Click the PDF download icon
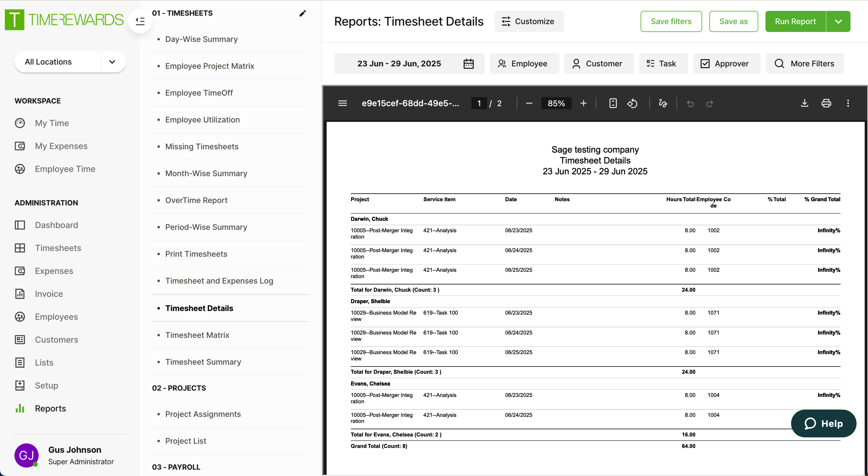 (804, 103)
